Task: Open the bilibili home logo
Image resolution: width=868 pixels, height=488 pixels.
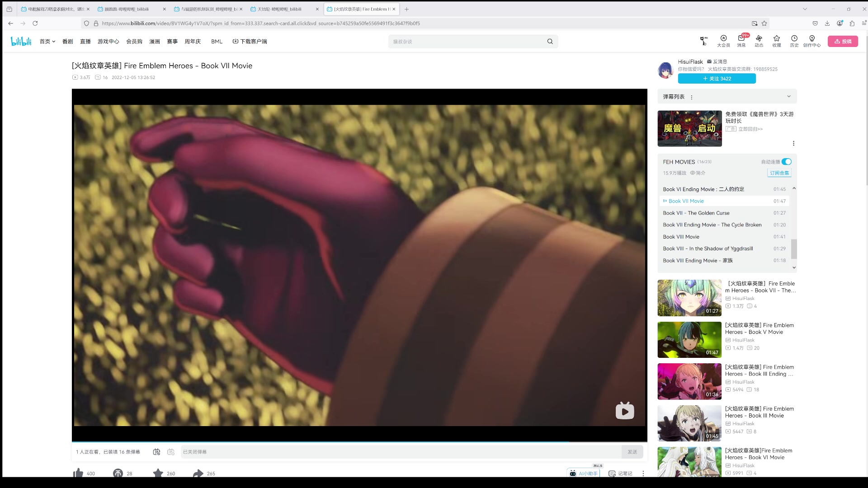Action: [x=21, y=41]
